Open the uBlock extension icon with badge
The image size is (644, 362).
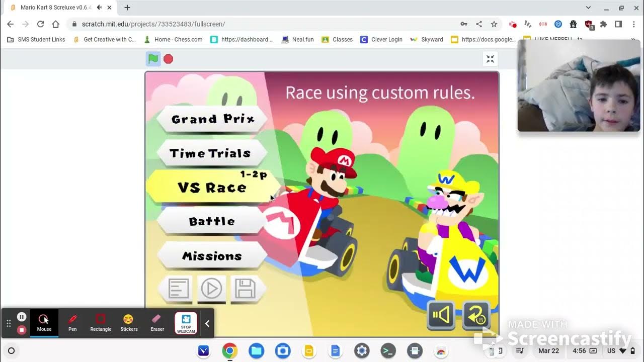[589, 25]
